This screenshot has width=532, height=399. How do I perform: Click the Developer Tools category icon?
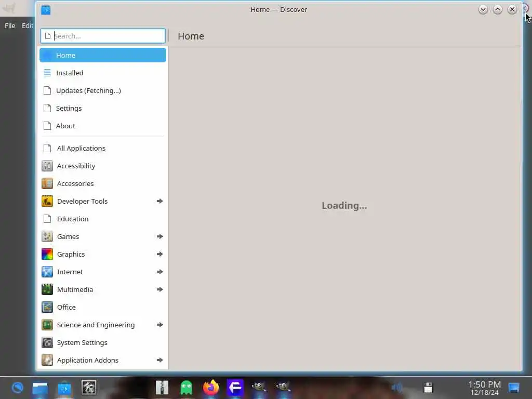(47, 201)
